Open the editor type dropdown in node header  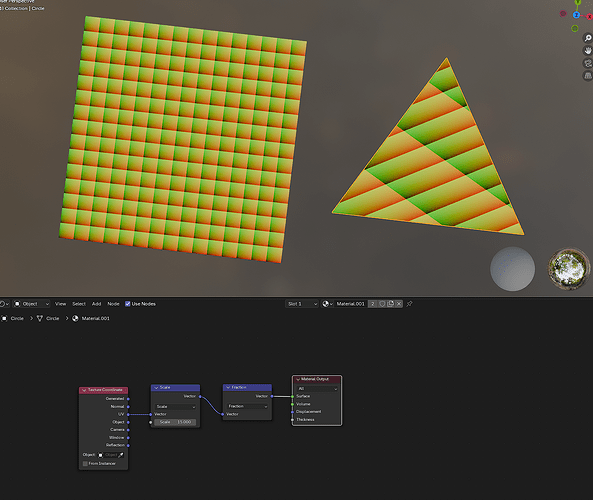pyautogui.click(x=4, y=304)
